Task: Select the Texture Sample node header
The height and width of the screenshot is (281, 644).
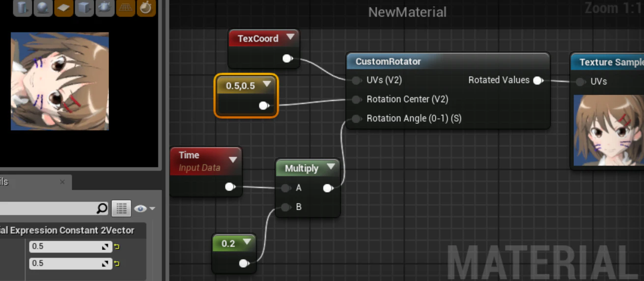Action: click(x=608, y=62)
